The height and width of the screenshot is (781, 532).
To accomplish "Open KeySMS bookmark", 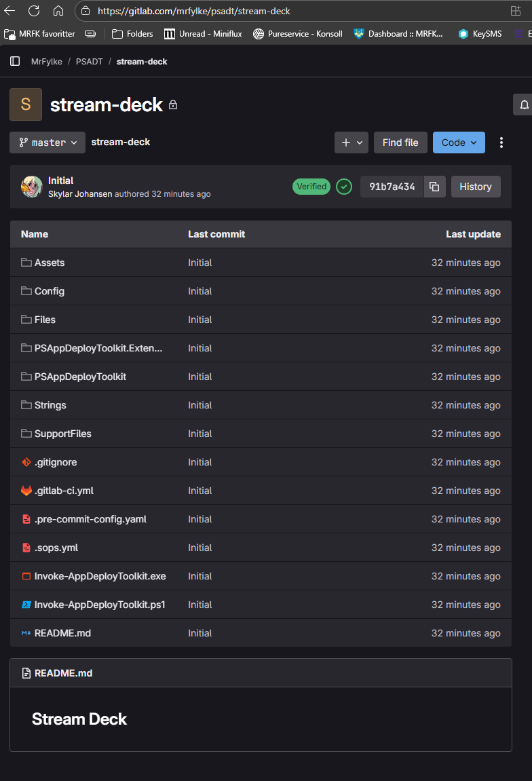I will pyautogui.click(x=480, y=34).
